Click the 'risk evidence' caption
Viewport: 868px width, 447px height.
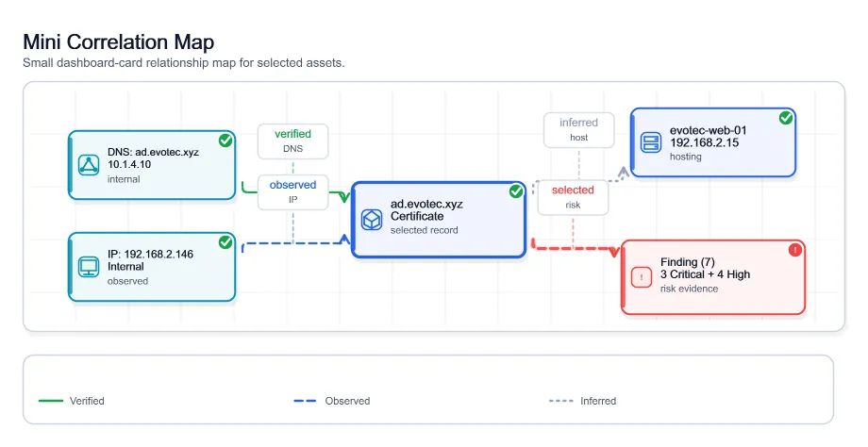click(x=689, y=289)
